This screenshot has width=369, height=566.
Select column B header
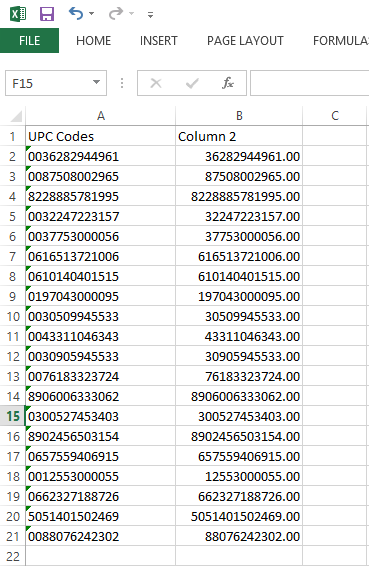[239, 116]
